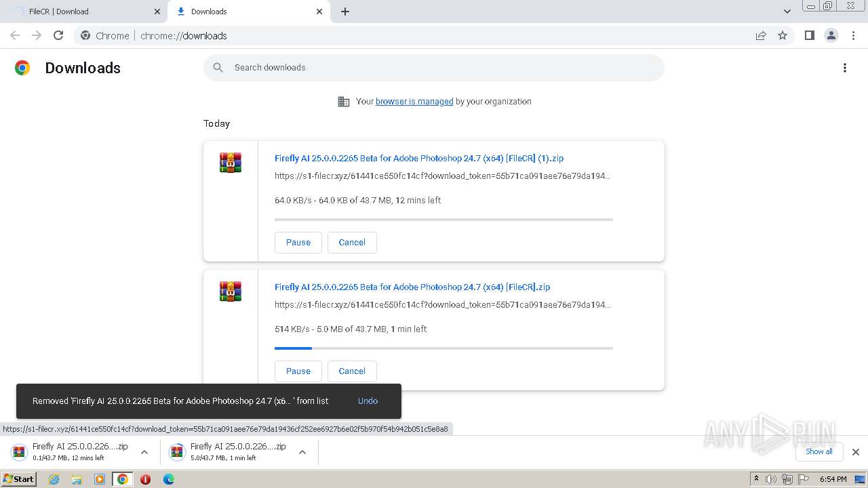This screenshot has height=488, width=868.
Task: Expand options for the 1 min left shelf item
Action: pos(302,452)
